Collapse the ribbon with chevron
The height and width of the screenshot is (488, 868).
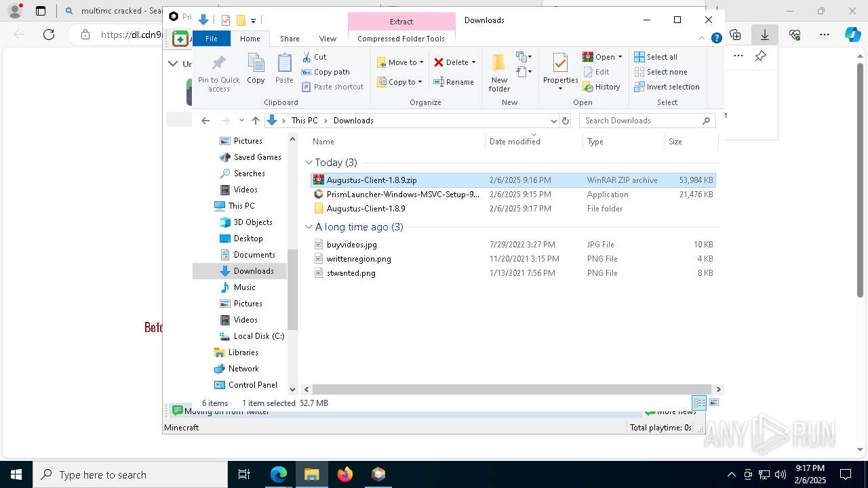[x=702, y=39]
